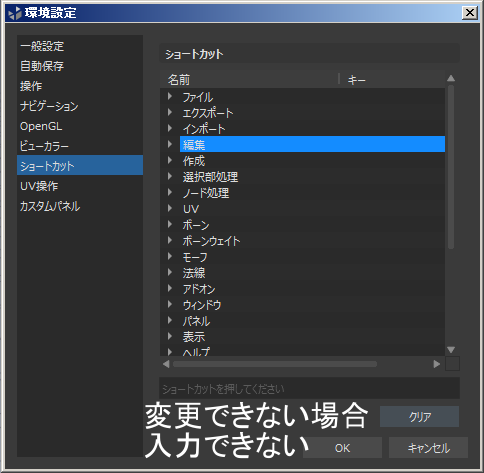This screenshot has height=473, width=484.
Task: Click the クリア button
Action: (419, 416)
